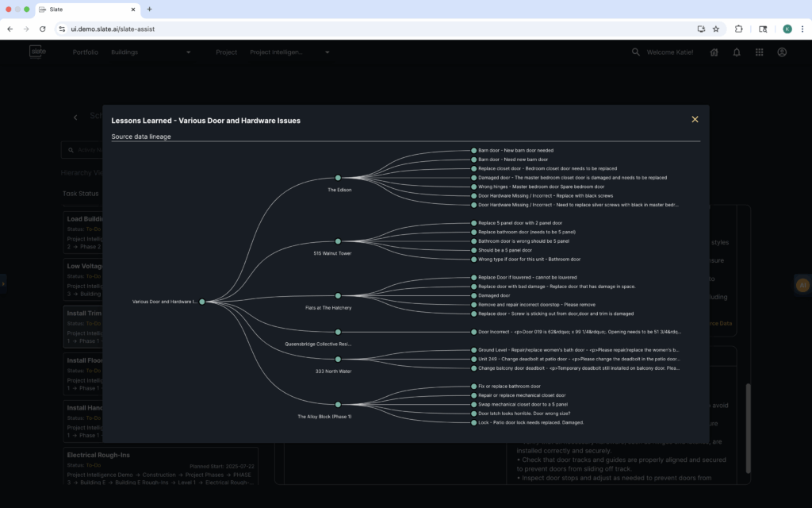
Task: Select the 515 Walnut Tower node
Action: [x=338, y=241]
